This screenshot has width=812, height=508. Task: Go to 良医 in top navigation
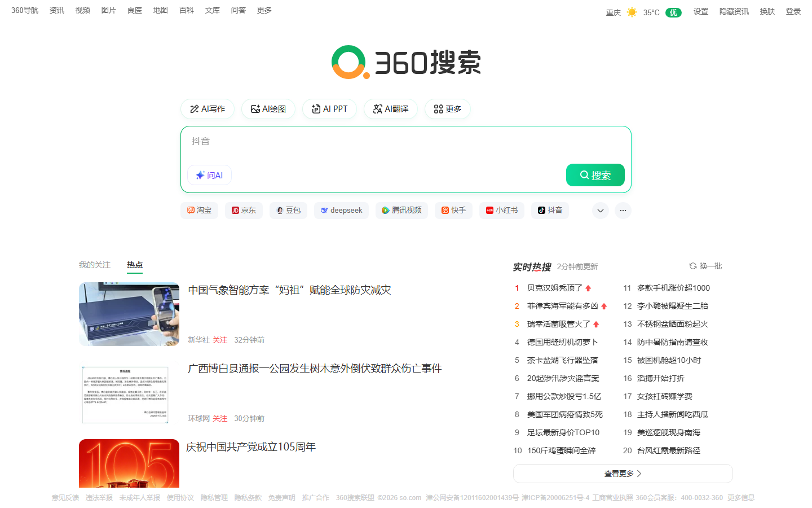coord(135,10)
